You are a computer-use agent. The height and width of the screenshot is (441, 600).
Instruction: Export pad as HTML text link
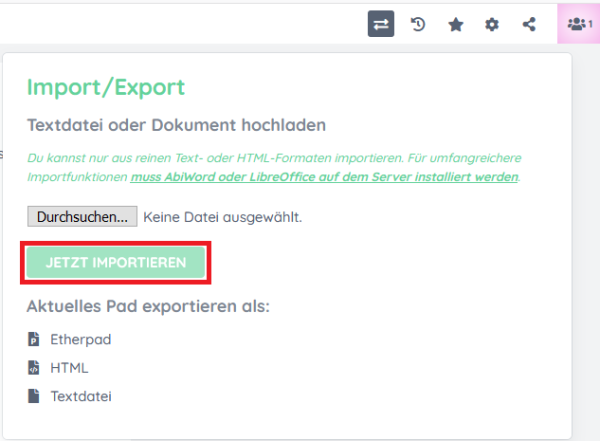pos(69,368)
